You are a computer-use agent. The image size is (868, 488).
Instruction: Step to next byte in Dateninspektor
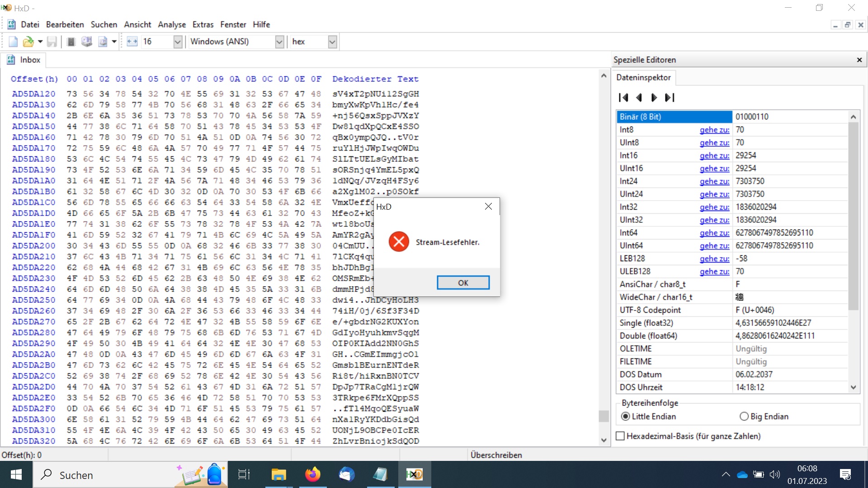pyautogui.click(x=654, y=98)
